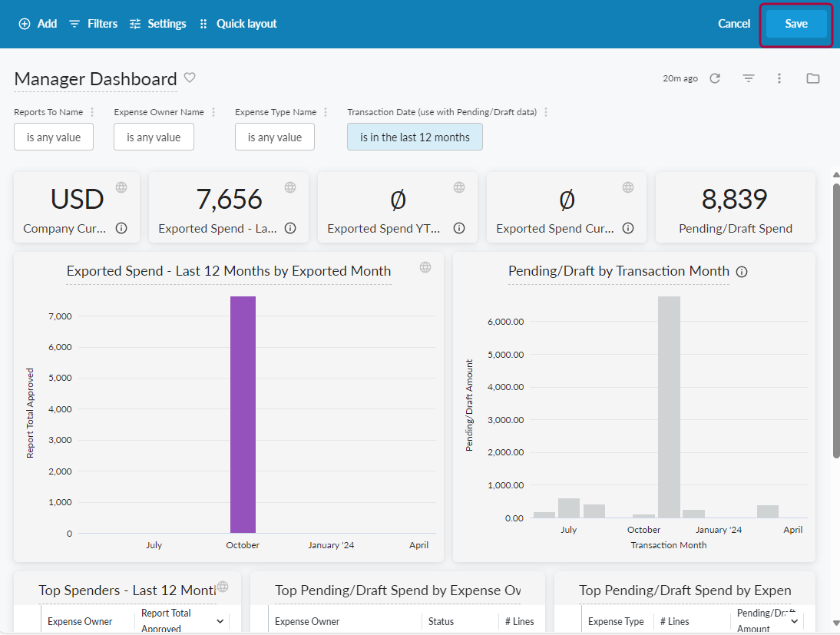Open the folder icon at top right
Viewport: 840px width, 635px height.
pos(812,78)
